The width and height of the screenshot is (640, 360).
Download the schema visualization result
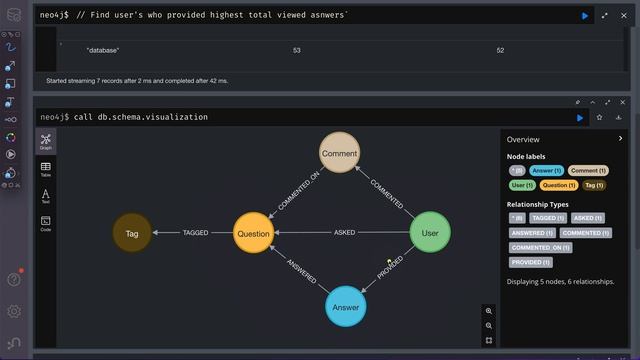pos(619,118)
